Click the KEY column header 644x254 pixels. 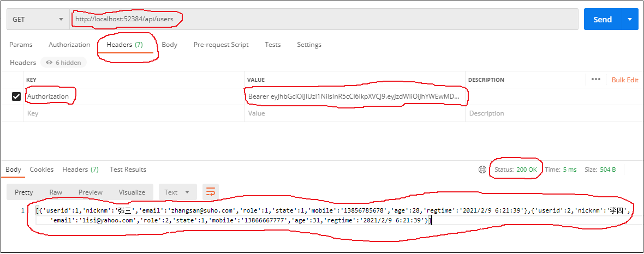point(31,80)
